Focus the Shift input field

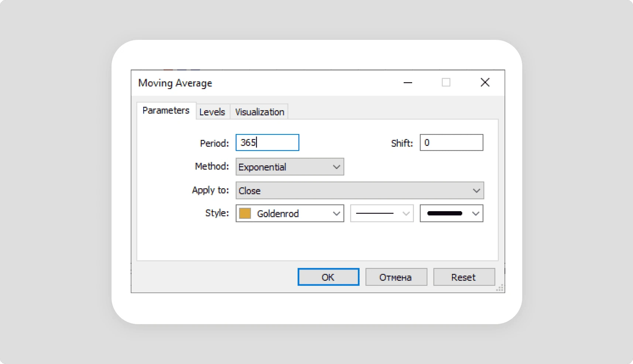click(x=451, y=142)
